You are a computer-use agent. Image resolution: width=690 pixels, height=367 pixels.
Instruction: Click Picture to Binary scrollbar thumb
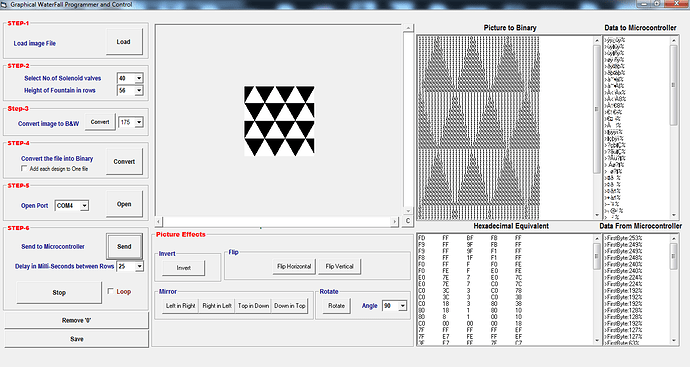(x=597, y=109)
